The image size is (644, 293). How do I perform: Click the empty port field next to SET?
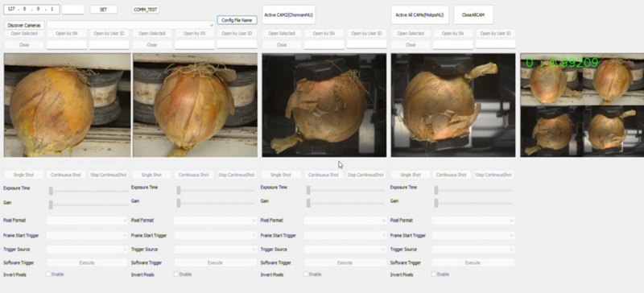(72, 9)
